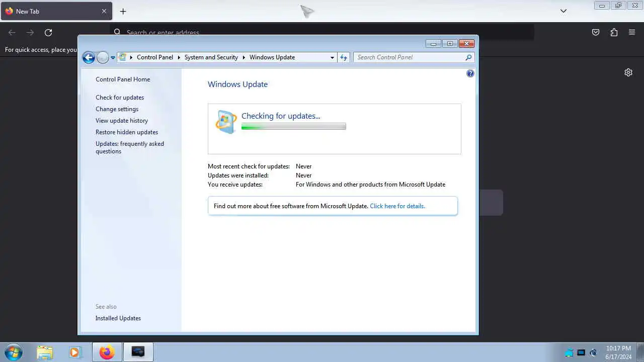
Task: Select Control Panel breadcrumb
Action: (x=155, y=57)
